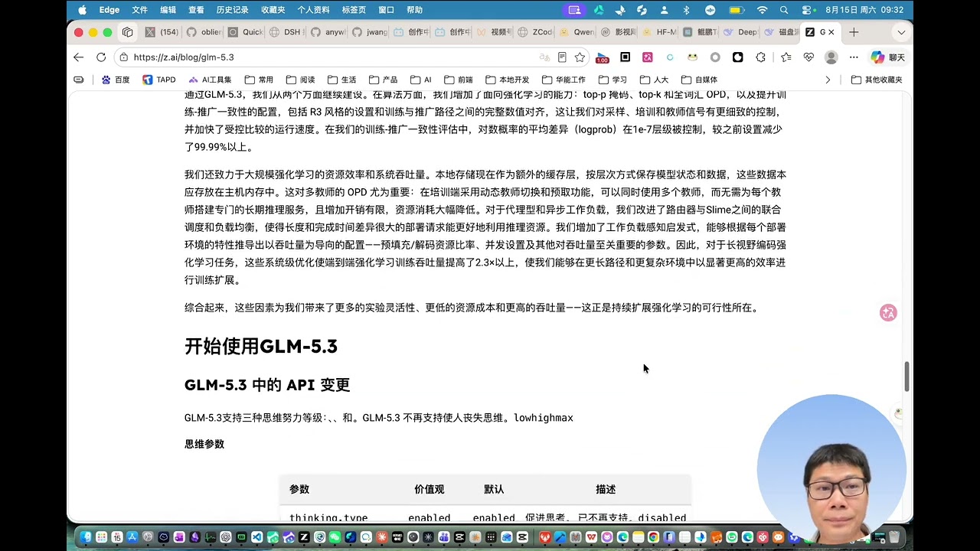
Task: Open browser essentials heart icon
Action: tap(808, 57)
